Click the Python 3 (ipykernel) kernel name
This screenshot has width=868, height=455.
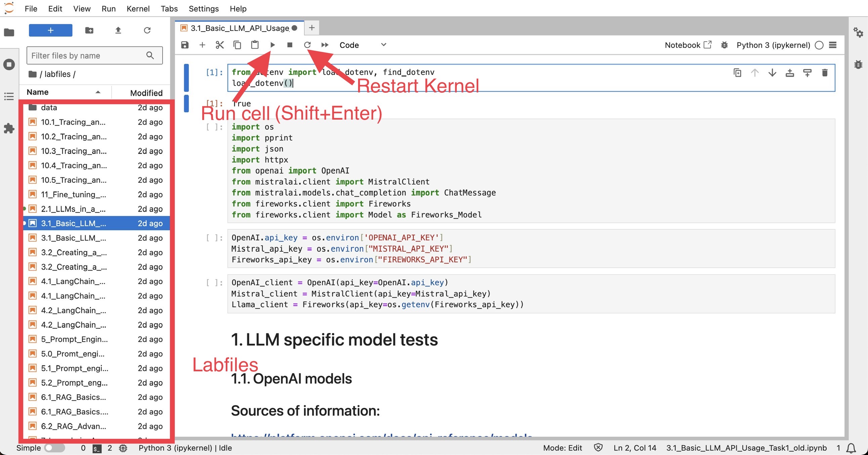click(x=773, y=45)
